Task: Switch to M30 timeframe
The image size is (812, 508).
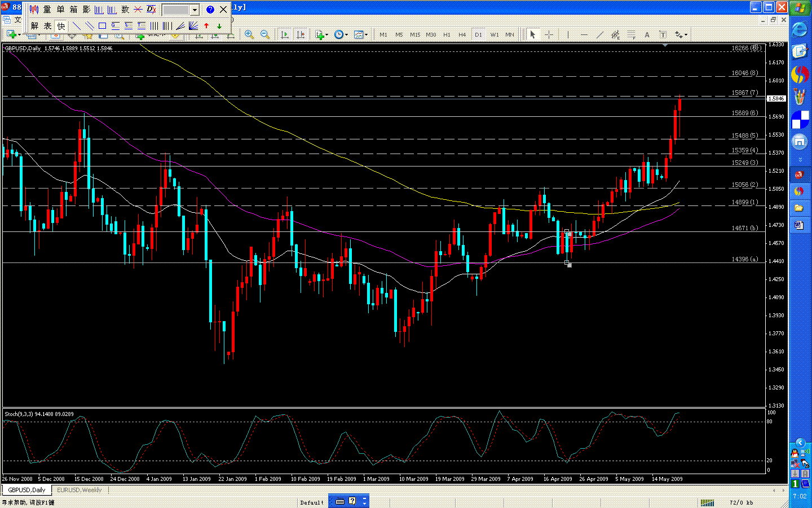Action: [x=431, y=35]
